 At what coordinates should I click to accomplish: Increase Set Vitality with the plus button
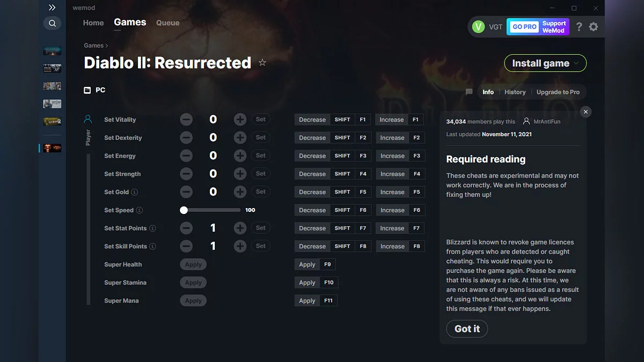240,119
